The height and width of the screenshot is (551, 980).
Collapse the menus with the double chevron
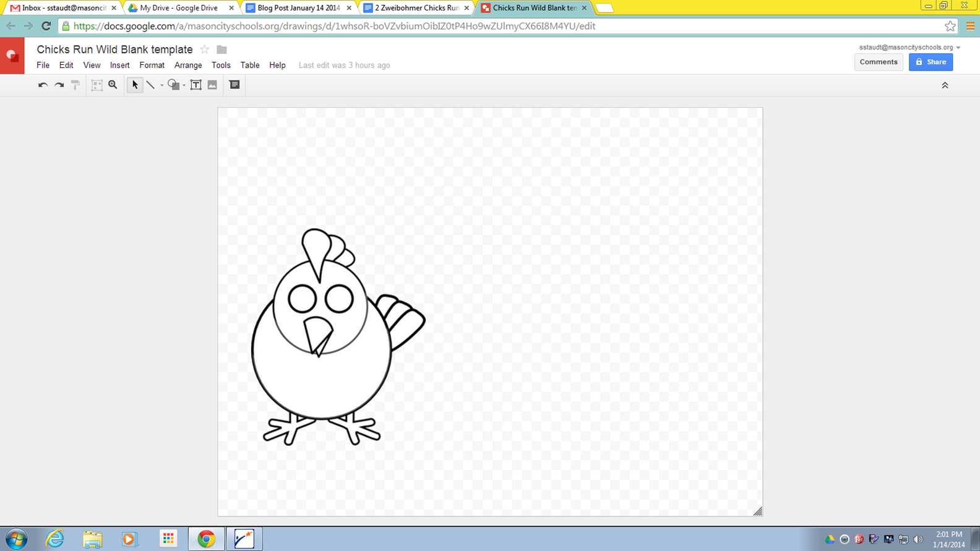[x=945, y=85]
